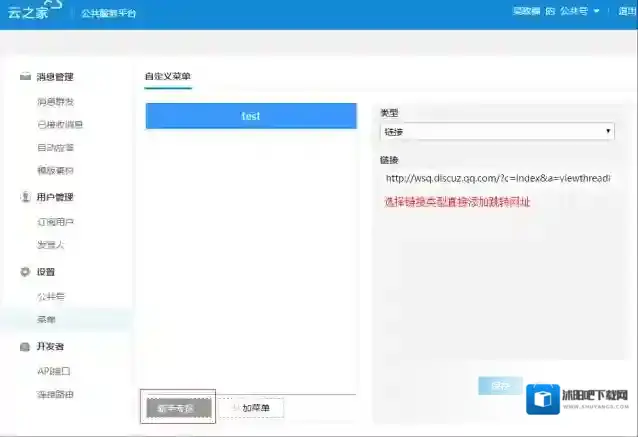The height and width of the screenshot is (437, 638).
Task: Click the 消息管理 envelope icon
Action: click(25, 77)
